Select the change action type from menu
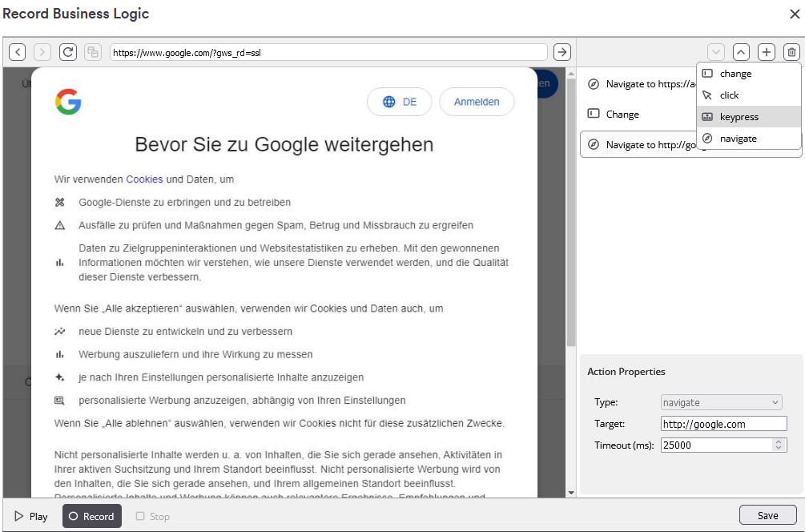Image resolution: width=805 pixels, height=532 pixels. pyautogui.click(x=748, y=74)
